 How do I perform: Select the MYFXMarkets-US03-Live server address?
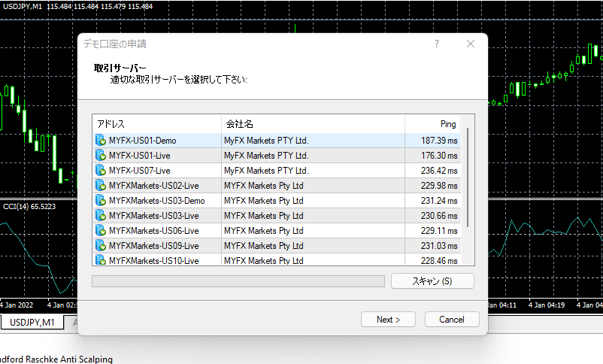click(x=154, y=216)
